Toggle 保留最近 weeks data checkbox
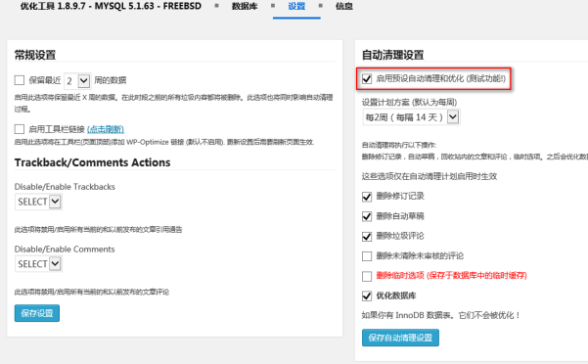The width and height of the screenshot is (588, 364). click(x=20, y=80)
